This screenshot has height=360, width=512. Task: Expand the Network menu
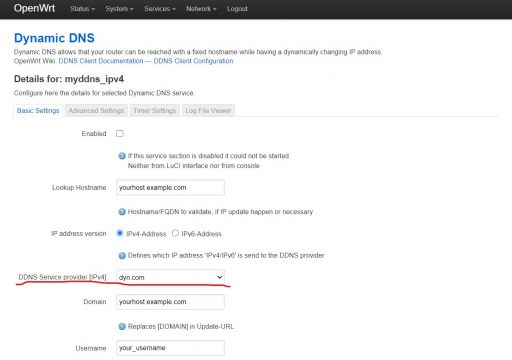(201, 9)
